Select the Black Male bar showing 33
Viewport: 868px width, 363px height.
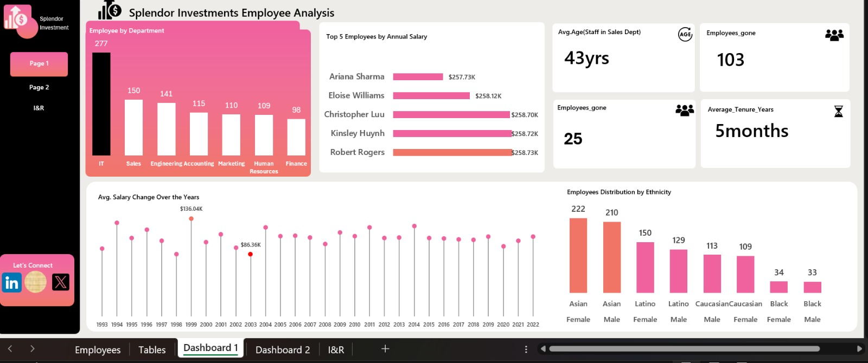[812, 287]
